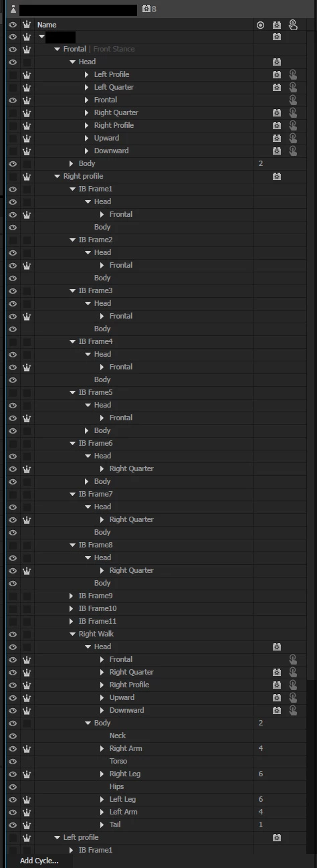Click the behavior icon on Left Quarter row

point(276,87)
